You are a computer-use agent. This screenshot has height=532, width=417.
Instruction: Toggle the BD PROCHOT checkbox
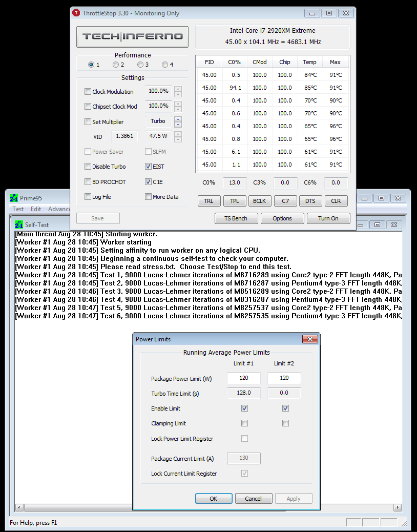point(88,182)
